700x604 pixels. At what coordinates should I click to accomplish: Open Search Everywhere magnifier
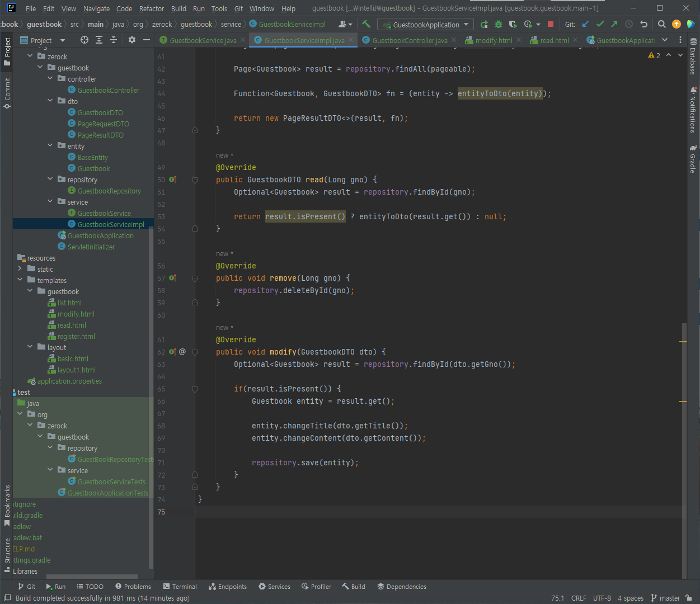coord(661,24)
